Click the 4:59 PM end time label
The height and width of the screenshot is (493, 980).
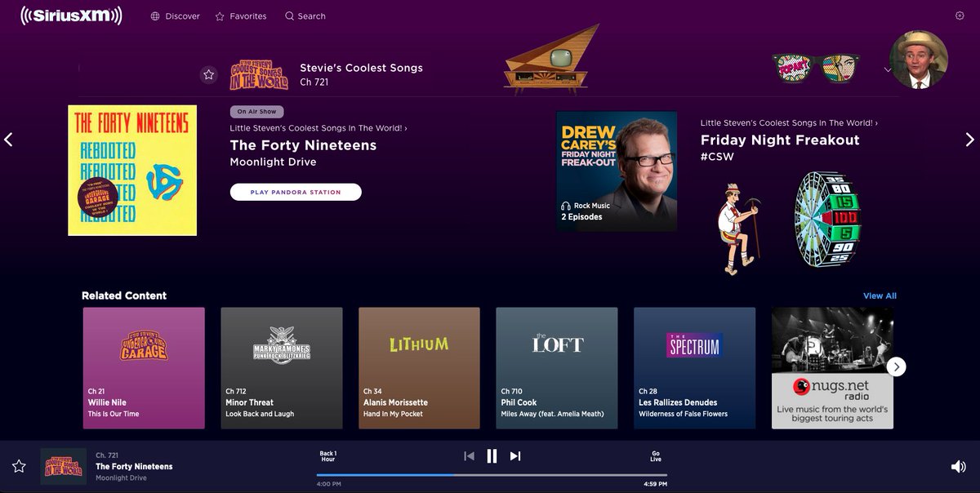coord(656,484)
